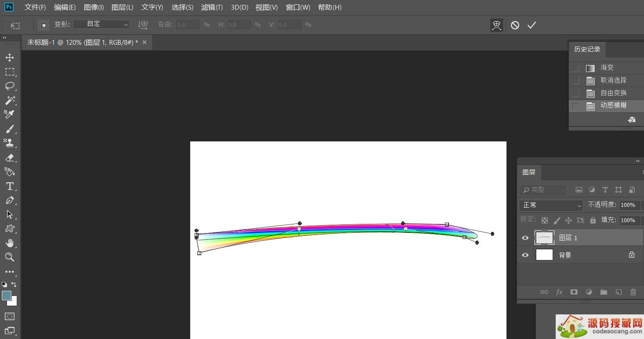Screen dimensions: 644x339
Task: Select the Brush tool
Action: [10, 129]
